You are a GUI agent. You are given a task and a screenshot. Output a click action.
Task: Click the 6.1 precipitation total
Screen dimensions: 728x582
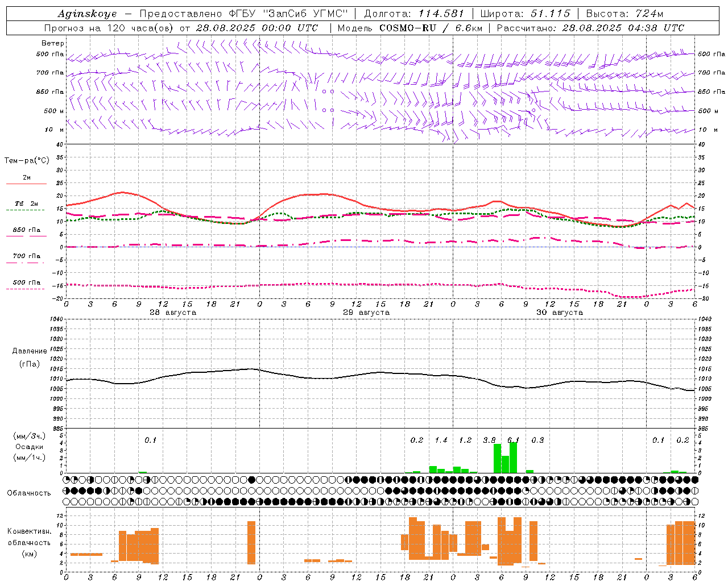pyautogui.click(x=514, y=440)
